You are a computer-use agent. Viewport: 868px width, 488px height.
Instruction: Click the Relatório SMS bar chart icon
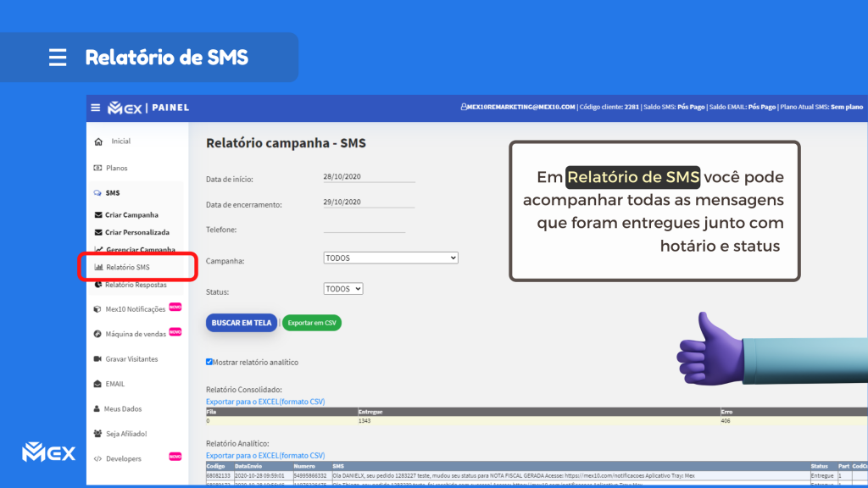click(98, 267)
